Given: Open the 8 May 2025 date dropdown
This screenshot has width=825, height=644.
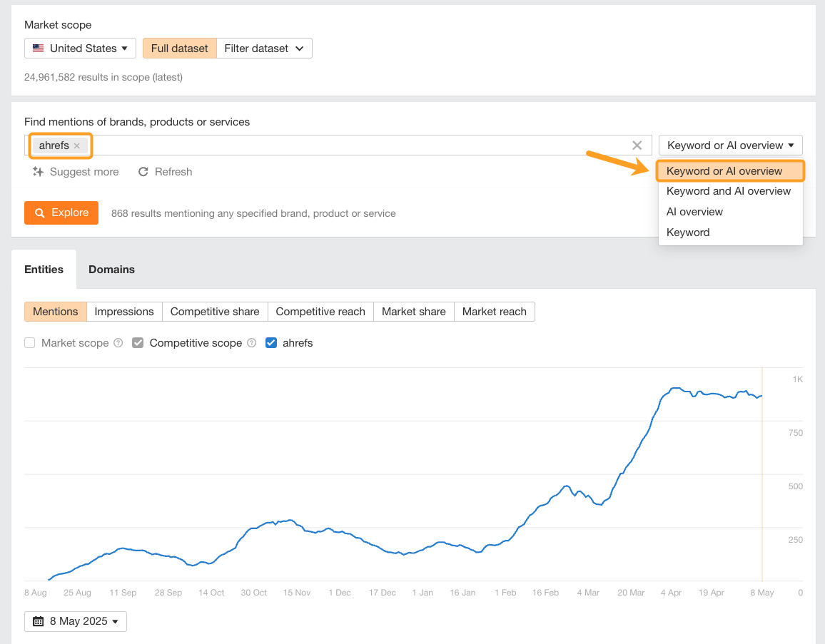Looking at the screenshot, I should point(75,621).
